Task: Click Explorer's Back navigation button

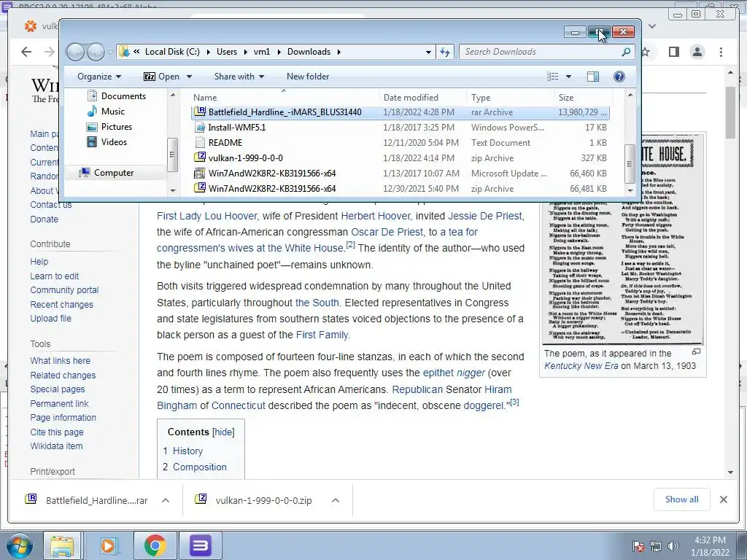Action: [x=75, y=52]
